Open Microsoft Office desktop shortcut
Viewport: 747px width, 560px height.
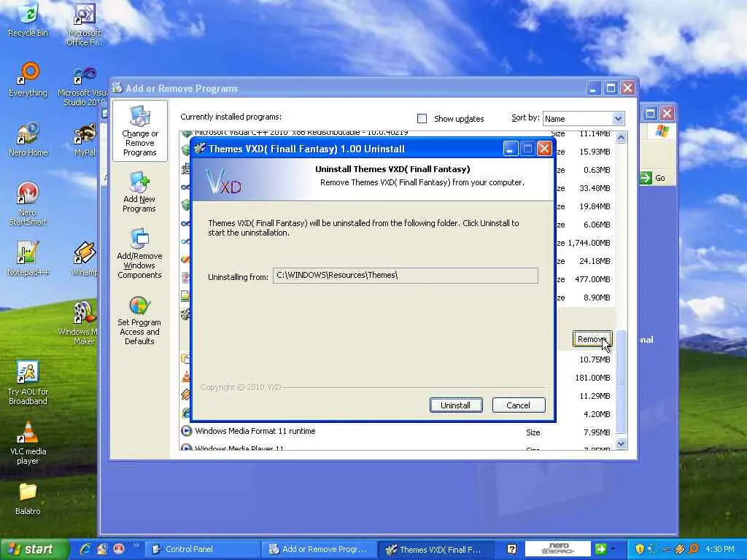[85, 24]
